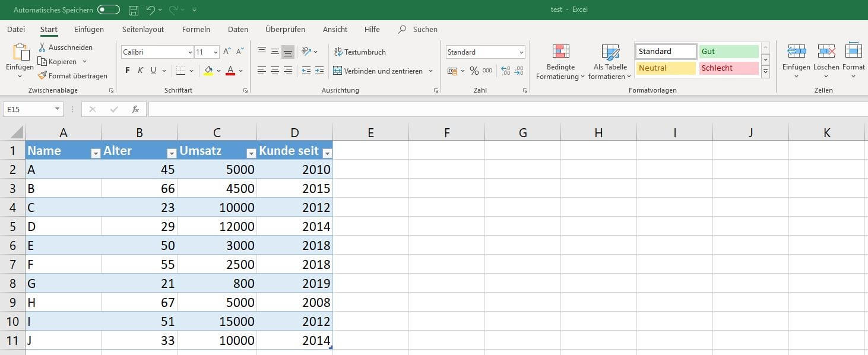This screenshot has height=355, width=868.
Task: Click the accounting number format icon
Action: pos(452,71)
